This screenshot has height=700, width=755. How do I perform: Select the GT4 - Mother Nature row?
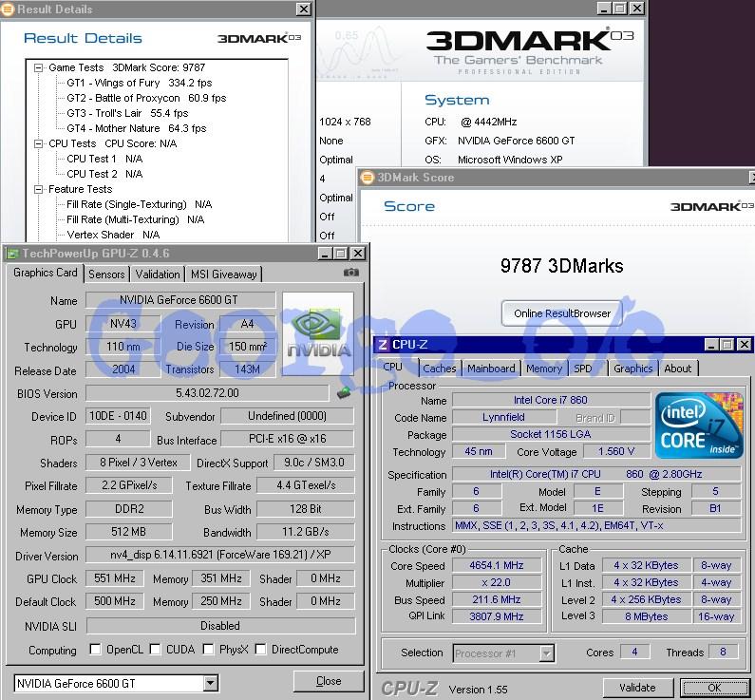coord(136,128)
